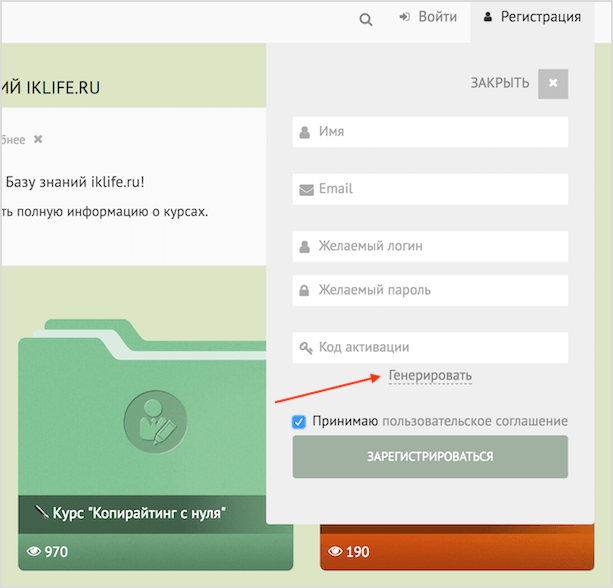
Task: Click the search magnifier icon
Action: (366, 19)
